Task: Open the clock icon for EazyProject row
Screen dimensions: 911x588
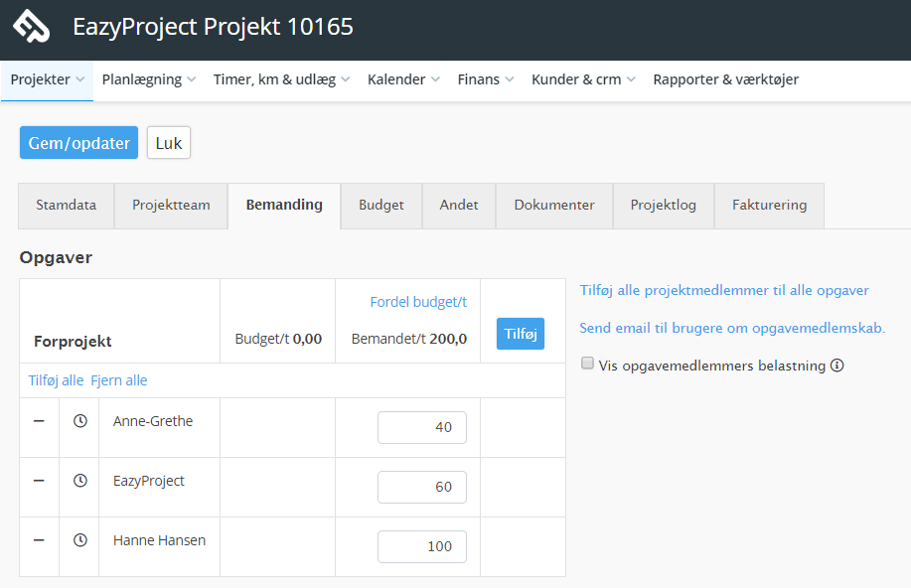Action: coord(80,481)
